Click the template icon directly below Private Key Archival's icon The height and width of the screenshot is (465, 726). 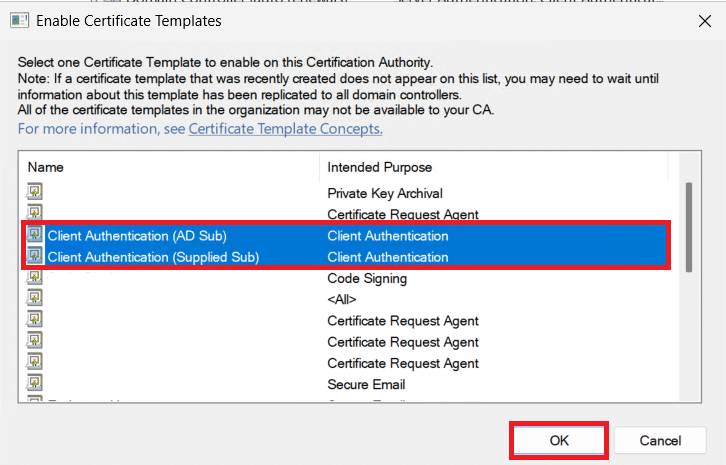(35, 214)
